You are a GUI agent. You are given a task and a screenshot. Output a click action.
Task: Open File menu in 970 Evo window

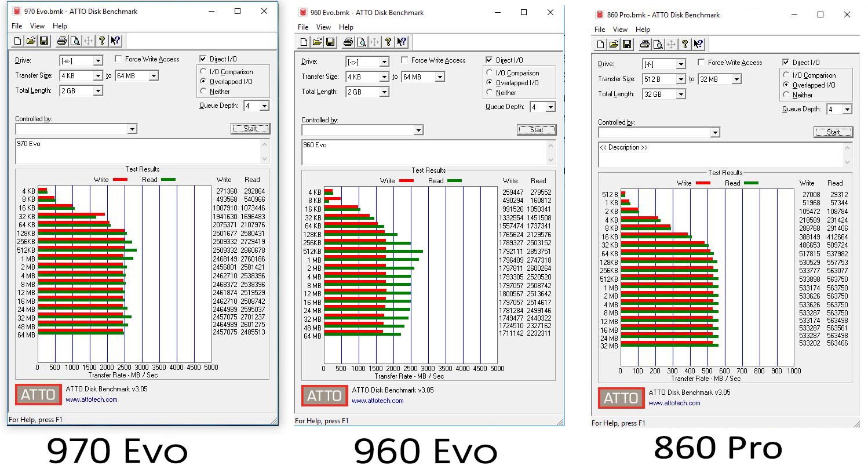point(17,26)
